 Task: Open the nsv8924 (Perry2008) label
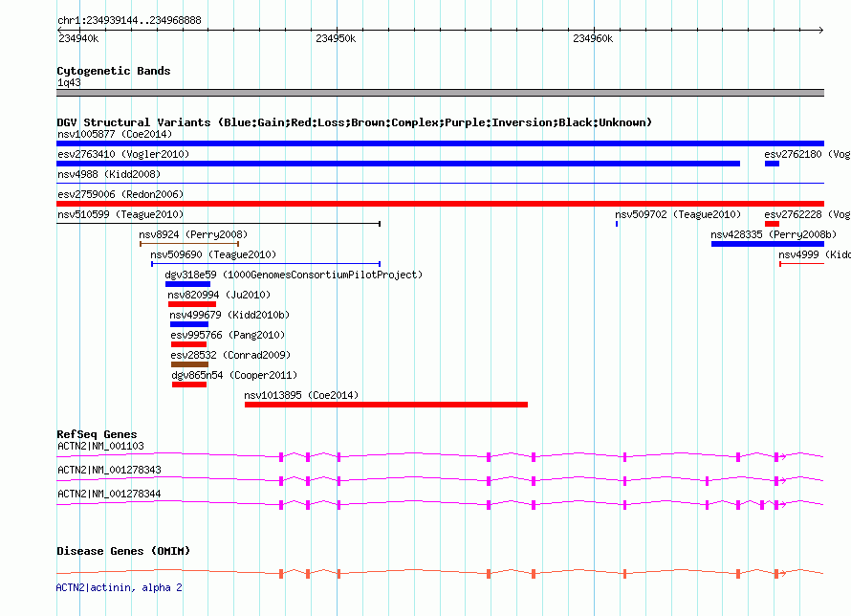[193, 234]
